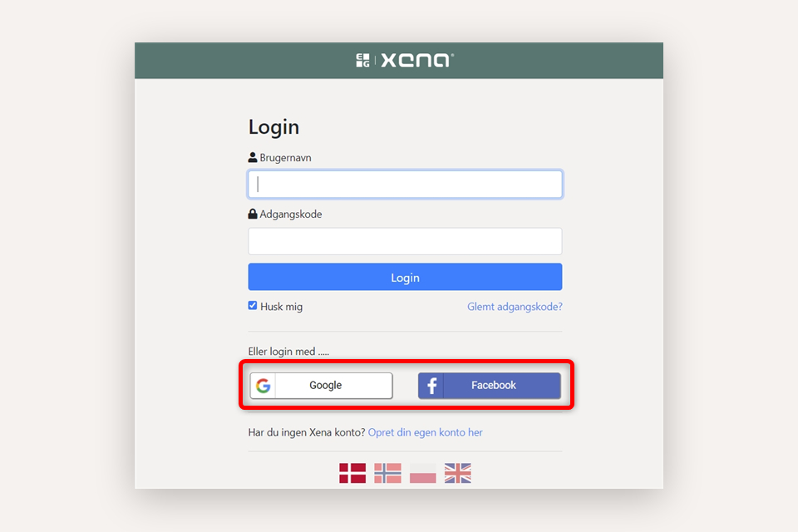Click inside the Brugernavn input field
This screenshot has width=798, height=532.
coord(405,184)
